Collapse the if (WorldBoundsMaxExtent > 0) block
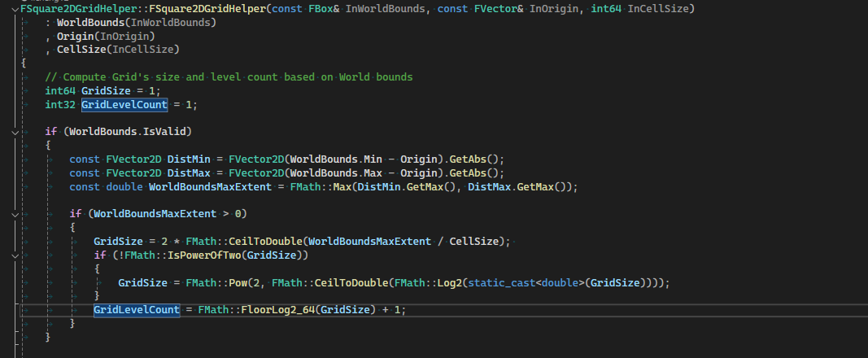This screenshot has width=868, height=358. (x=15, y=214)
